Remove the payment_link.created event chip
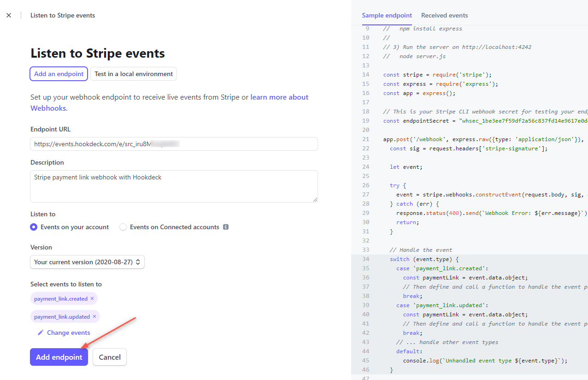588x380 pixels. coord(92,298)
